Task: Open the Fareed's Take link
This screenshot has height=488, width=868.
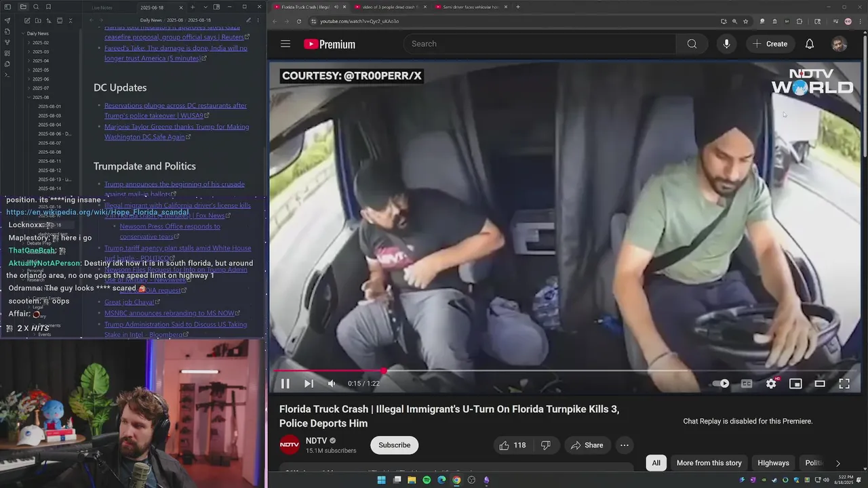Action: point(176,53)
